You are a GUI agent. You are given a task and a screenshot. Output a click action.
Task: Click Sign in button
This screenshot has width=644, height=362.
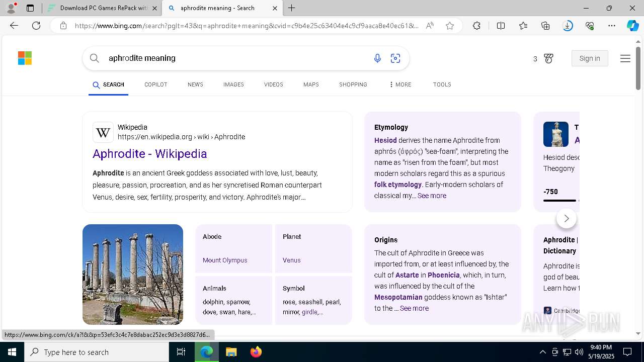(x=590, y=58)
